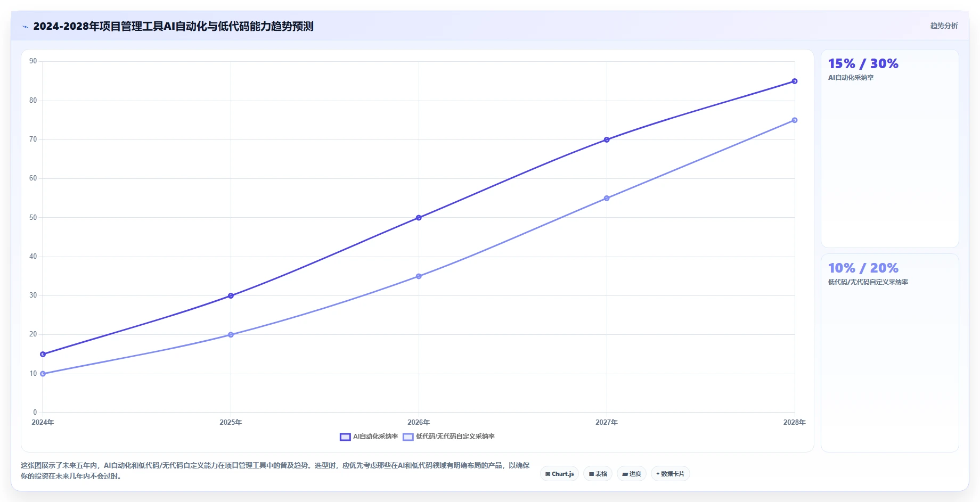Click the 2024年 x-axis label
980x502 pixels.
tap(43, 422)
